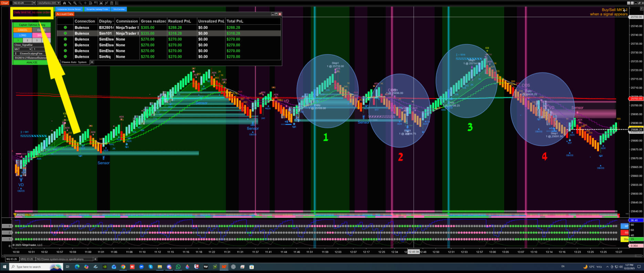This screenshot has width=644, height=273.
Task: Open WhatsApp from the taskbar
Action: 178,267
